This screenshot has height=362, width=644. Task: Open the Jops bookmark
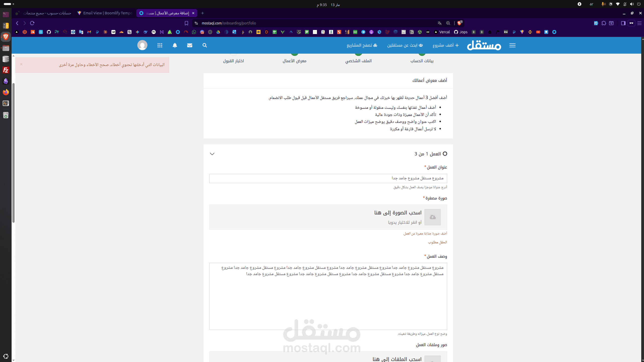pos(461,32)
